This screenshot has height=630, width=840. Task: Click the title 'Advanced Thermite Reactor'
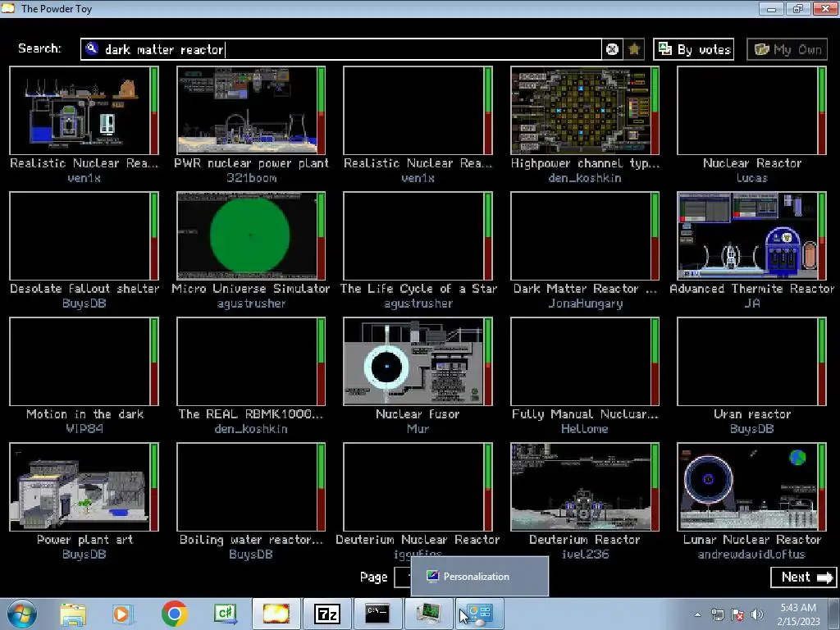click(751, 289)
